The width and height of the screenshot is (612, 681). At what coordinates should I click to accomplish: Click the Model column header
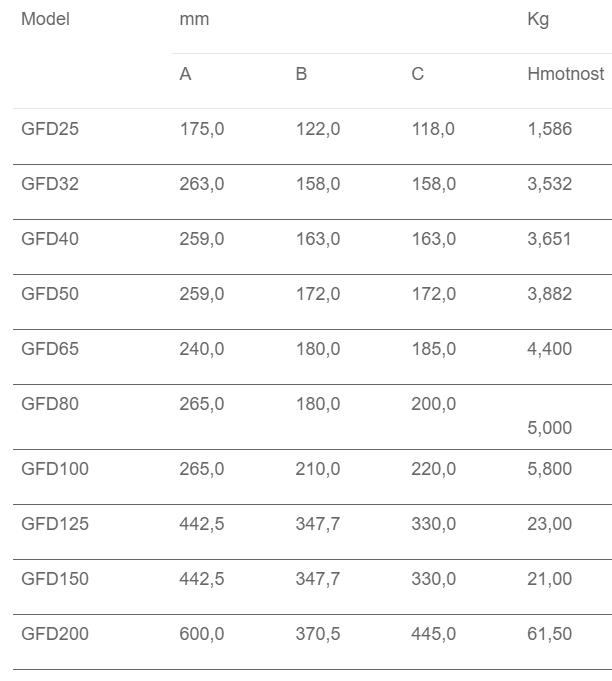pyautogui.click(x=45, y=19)
